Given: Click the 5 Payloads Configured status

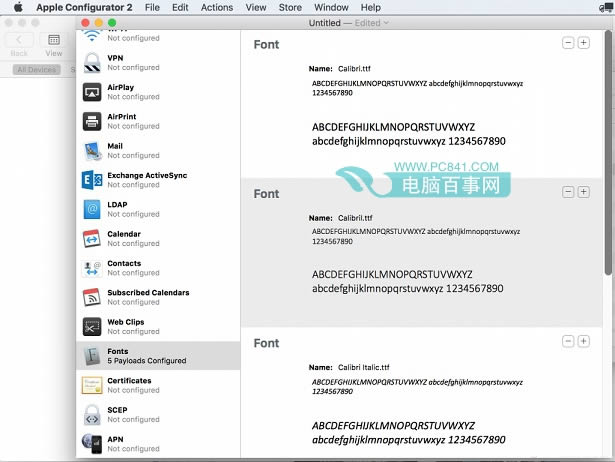Looking at the screenshot, I should pos(147,361).
